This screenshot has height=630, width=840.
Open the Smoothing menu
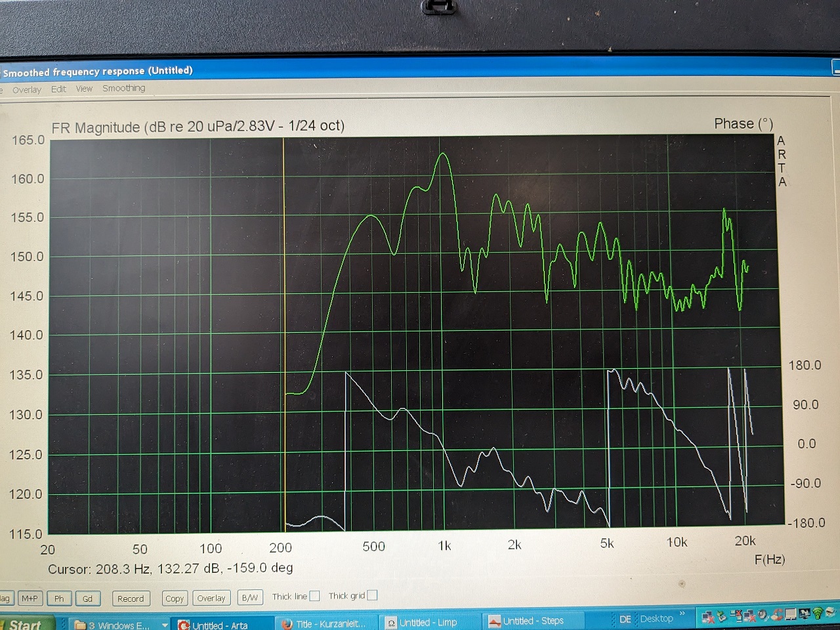123,88
